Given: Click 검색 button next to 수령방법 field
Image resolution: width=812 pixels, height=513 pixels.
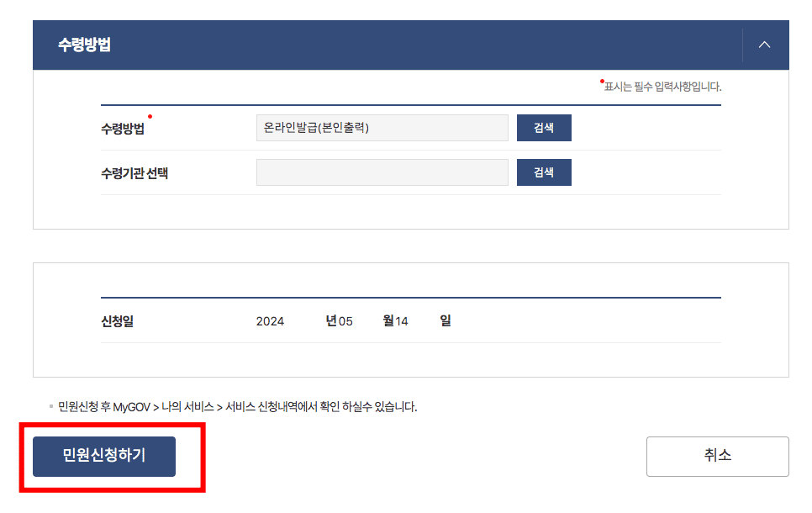Looking at the screenshot, I should (544, 128).
